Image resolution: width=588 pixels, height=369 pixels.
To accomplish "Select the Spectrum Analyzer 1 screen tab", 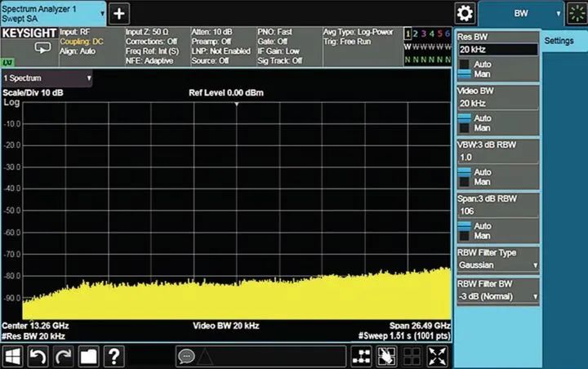I will tap(52, 12).
